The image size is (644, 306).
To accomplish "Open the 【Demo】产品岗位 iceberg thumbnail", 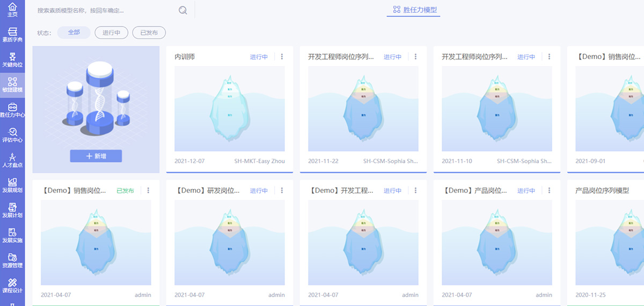I will click(496, 243).
